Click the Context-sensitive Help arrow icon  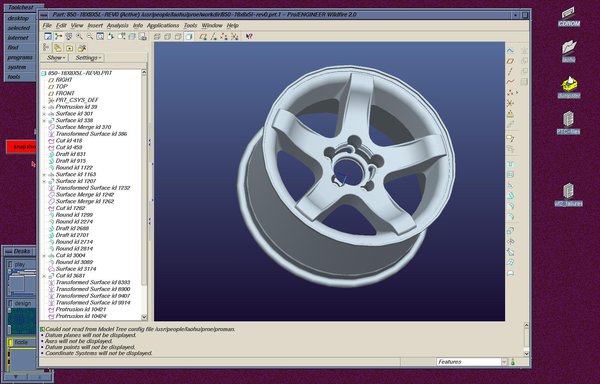point(249,36)
